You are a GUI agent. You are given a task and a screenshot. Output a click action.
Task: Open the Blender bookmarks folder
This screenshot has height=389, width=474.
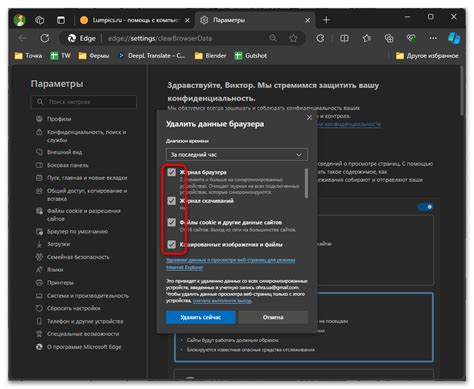tap(210, 56)
